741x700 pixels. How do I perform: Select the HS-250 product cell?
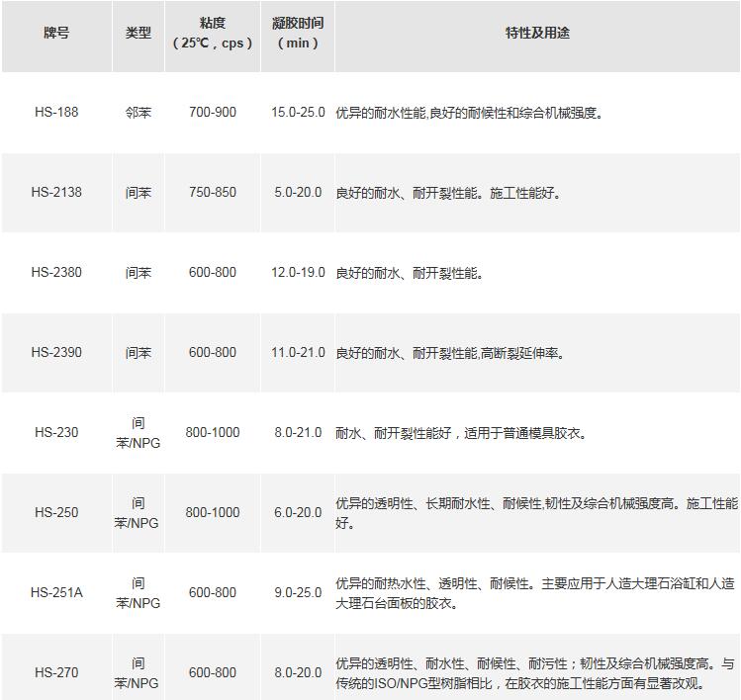coord(56,513)
